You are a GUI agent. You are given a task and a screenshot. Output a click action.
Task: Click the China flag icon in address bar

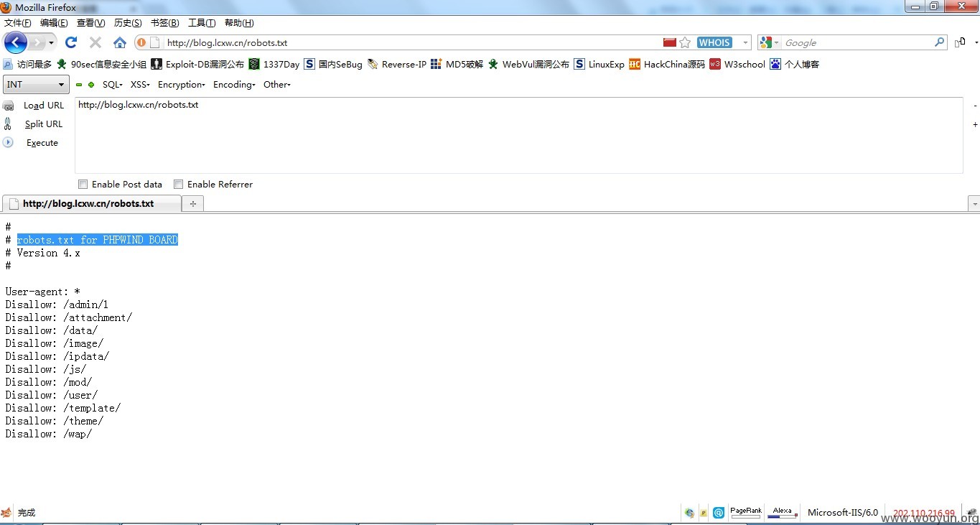670,42
